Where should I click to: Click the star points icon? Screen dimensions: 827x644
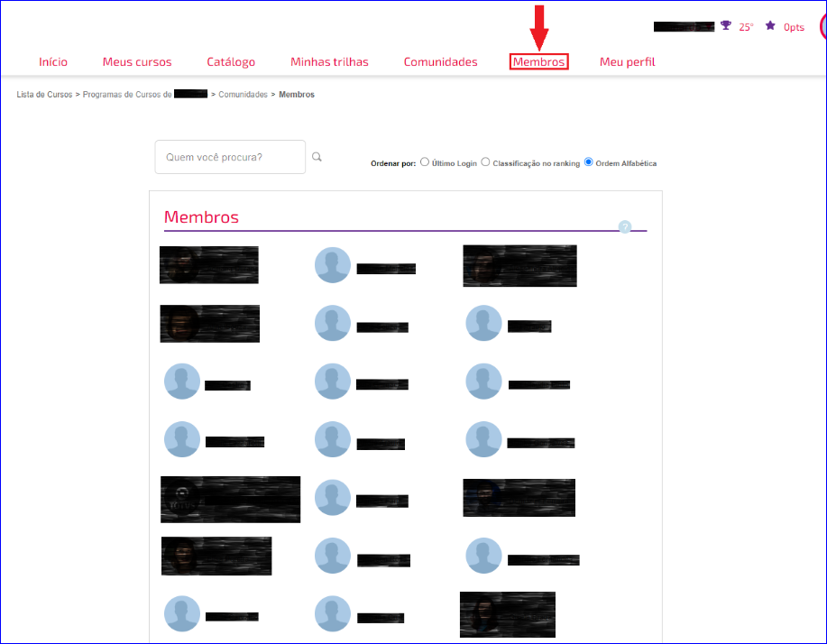pos(770,25)
